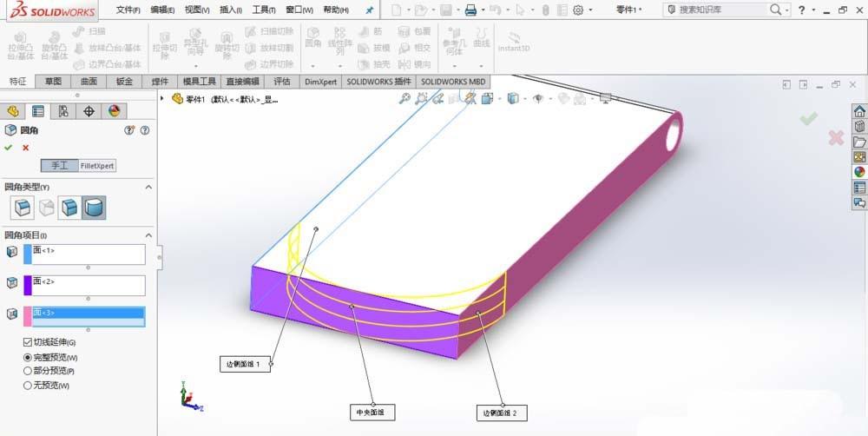Expand the 零件1 tree in viewport
The height and width of the screenshot is (436, 868).
click(x=162, y=99)
